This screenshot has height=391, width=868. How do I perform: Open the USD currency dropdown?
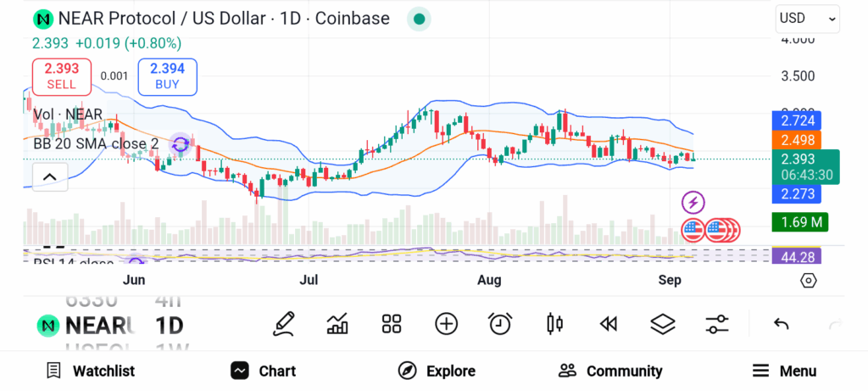(x=808, y=19)
